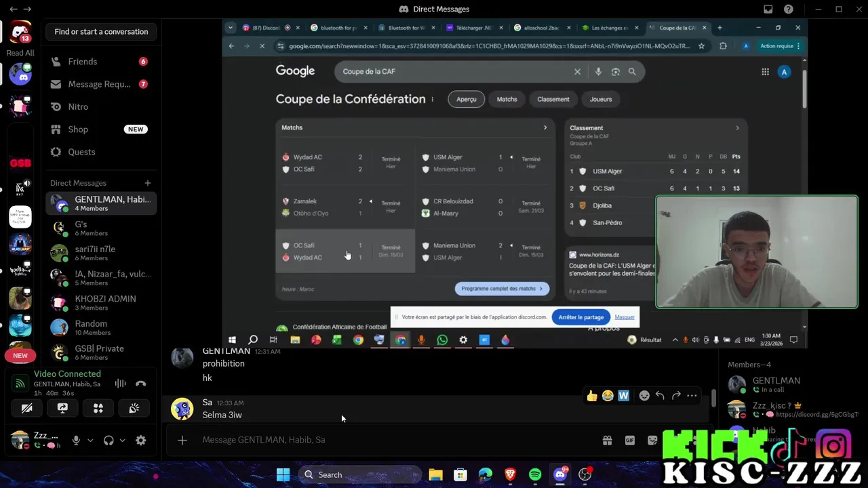Open the GSB| Private group chat
The image size is (868, 488).
[x=101, y=352]
